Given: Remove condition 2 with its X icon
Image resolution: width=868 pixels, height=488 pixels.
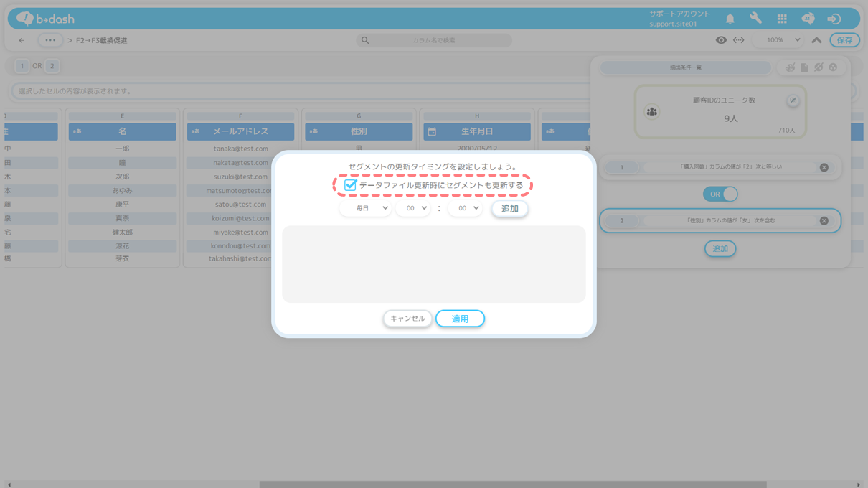Looking at the screenshot, I should click(824, 221).
